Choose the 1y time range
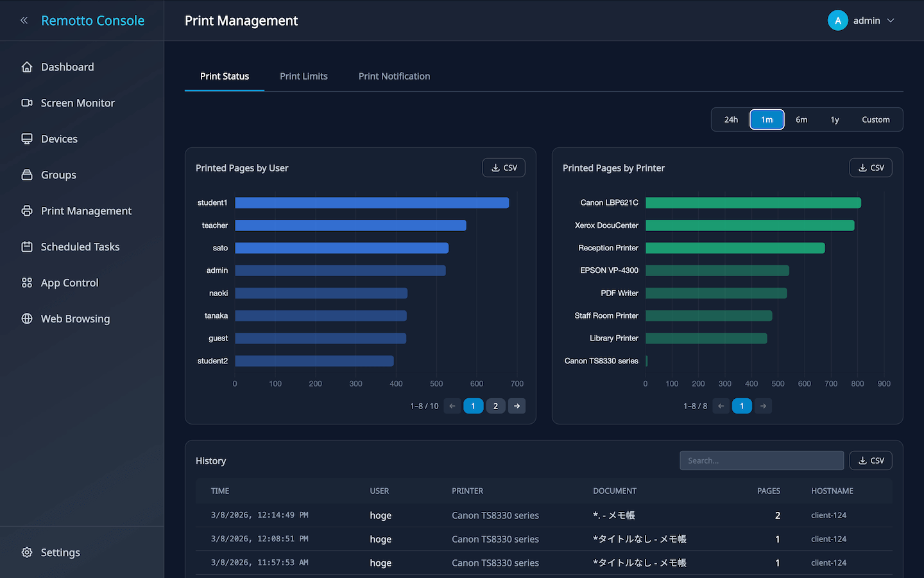 [835, 119]
